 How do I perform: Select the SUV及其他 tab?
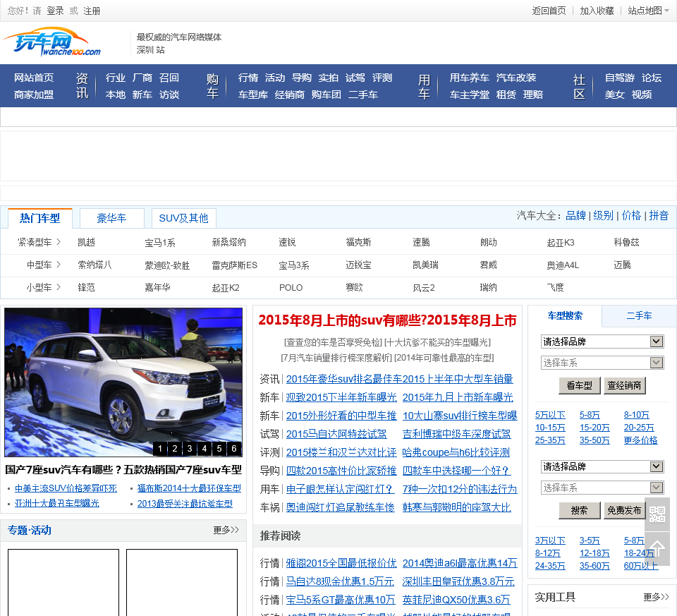click(x=183, y=218)
